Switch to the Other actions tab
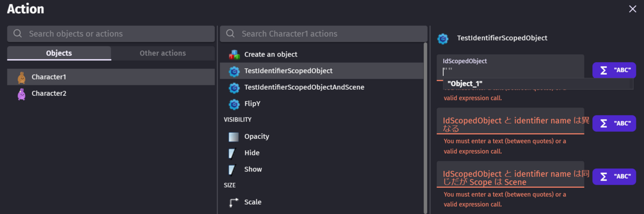Image resolution: width=644 pixels, height=214 pixels. pos(163,53)
